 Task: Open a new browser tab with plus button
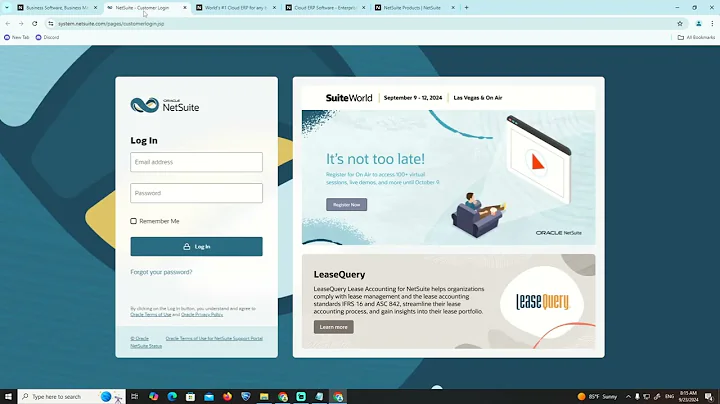click(467, 7)
